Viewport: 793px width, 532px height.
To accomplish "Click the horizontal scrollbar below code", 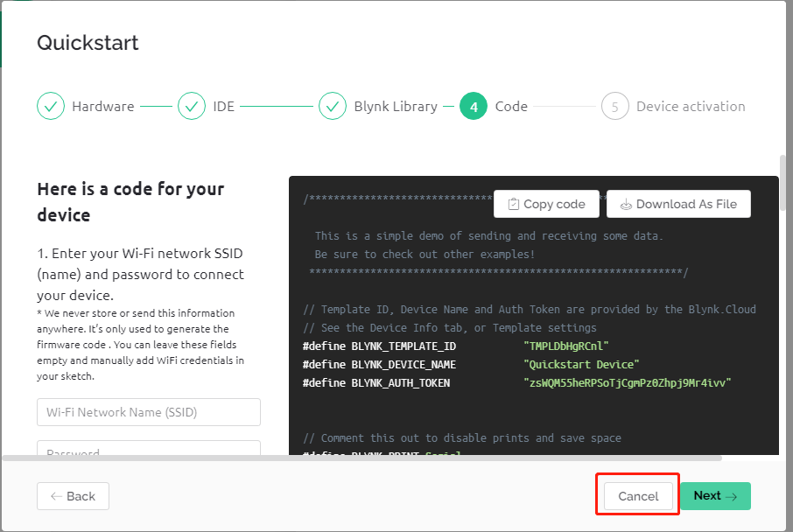I will coord(362,458).
